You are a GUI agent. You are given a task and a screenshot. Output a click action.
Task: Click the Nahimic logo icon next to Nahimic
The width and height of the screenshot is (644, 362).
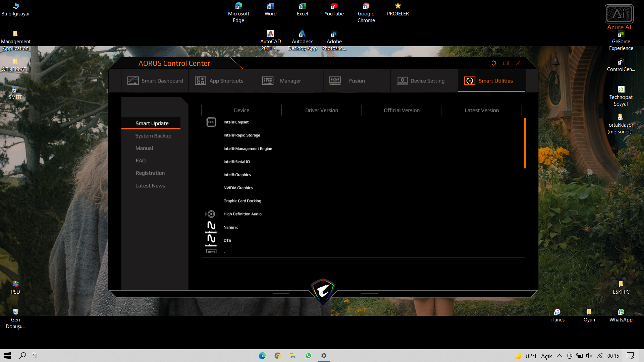[211, 227]
